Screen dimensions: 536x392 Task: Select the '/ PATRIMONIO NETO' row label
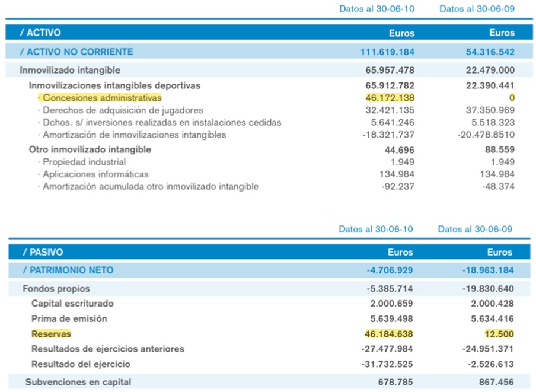(68, 270)
